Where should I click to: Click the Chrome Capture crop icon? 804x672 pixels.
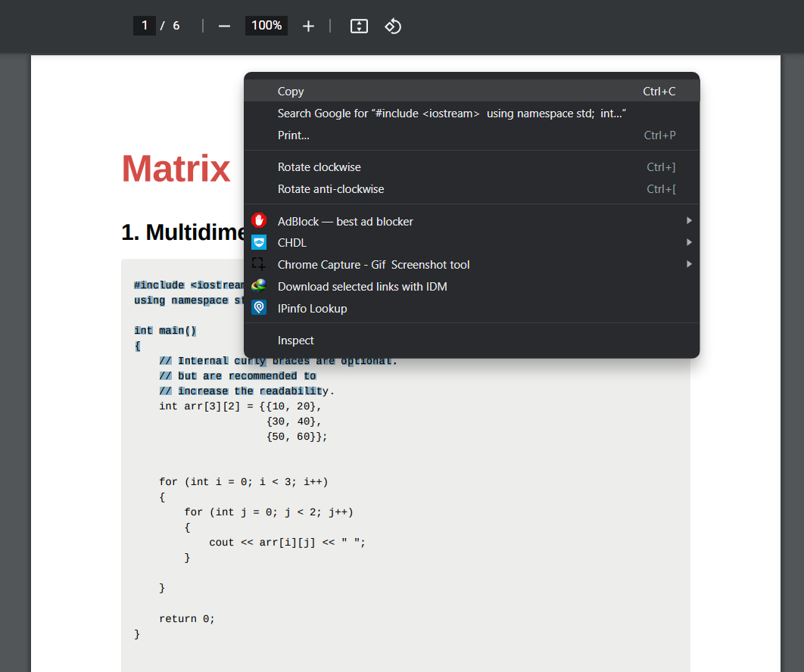tap(259, 264)
